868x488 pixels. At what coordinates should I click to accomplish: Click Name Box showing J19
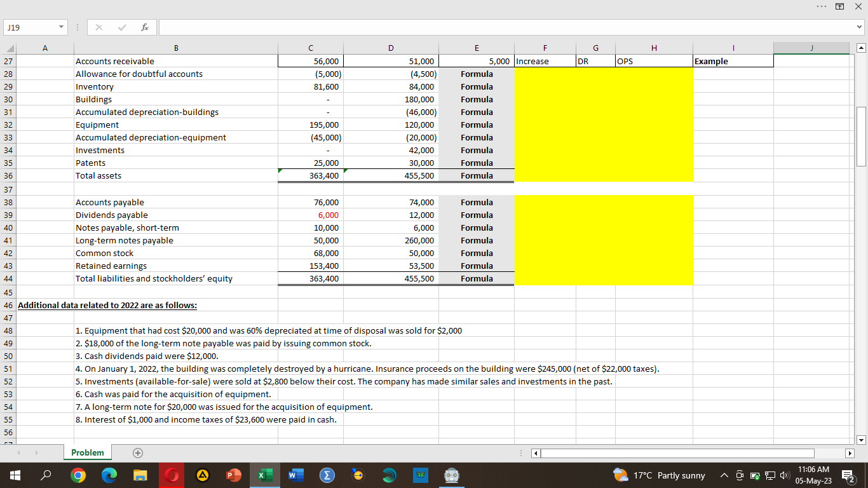[29, 27]
